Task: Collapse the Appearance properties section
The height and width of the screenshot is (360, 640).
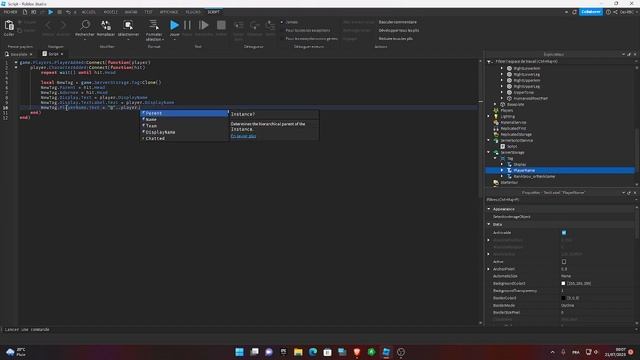Action: tap(489, 209)
